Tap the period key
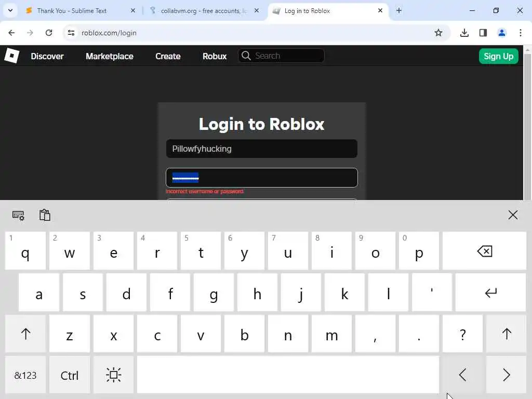This screenshot has width=532, height=399. tap(419, 334)
